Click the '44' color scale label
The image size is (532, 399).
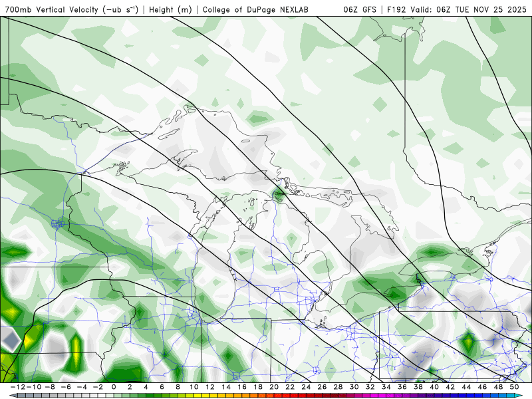[466, 387]
